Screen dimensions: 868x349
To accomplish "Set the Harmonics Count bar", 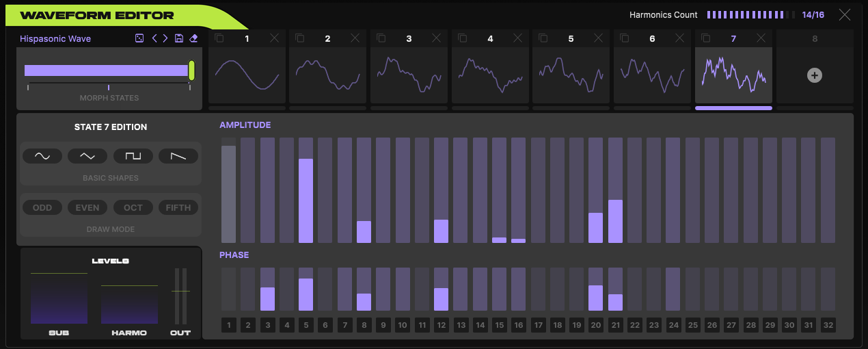I will 750,14.
